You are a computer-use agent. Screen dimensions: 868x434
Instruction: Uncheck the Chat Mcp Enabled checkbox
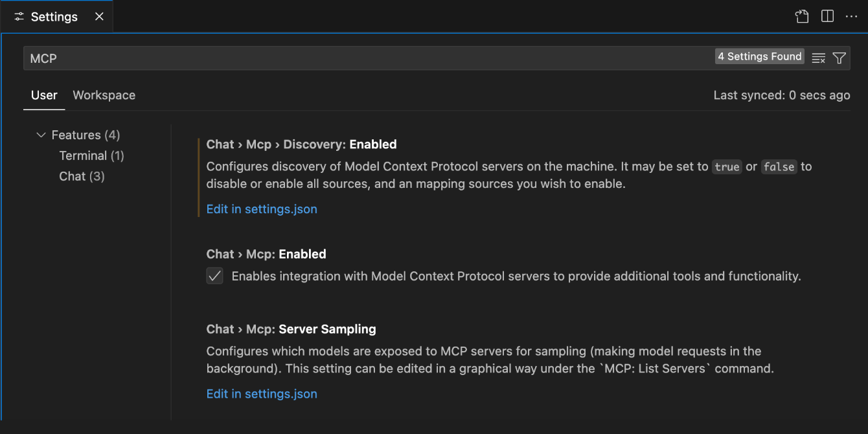[x=214, y=275]
